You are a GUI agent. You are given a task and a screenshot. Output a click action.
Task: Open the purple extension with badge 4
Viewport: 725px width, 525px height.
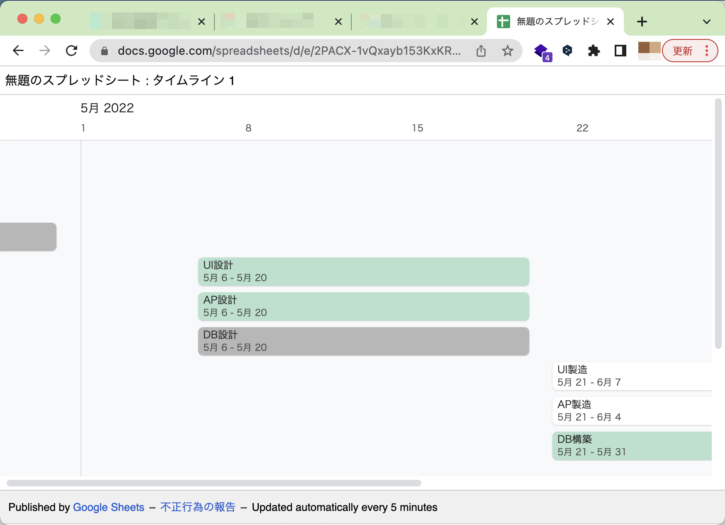click(x=542, y=51)
